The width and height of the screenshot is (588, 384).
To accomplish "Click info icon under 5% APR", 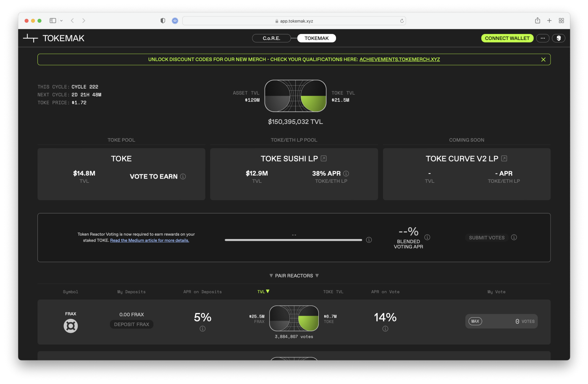I will point(202,329).
